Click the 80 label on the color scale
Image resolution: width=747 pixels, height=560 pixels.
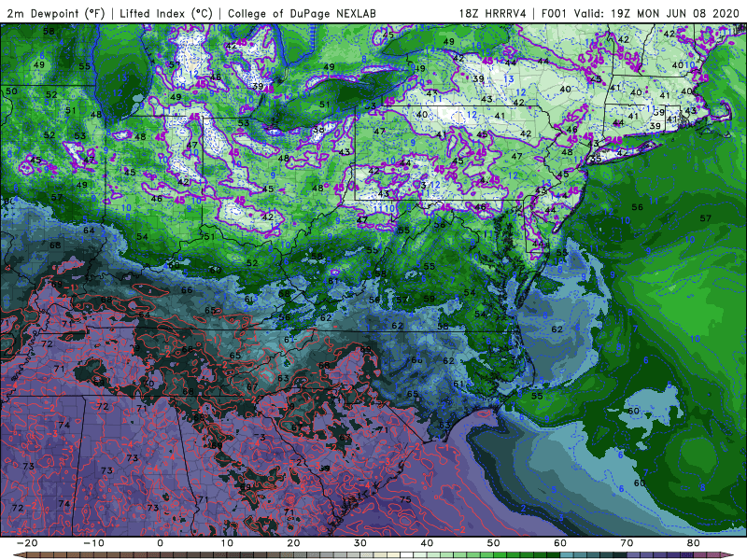(x=694, y=543)
